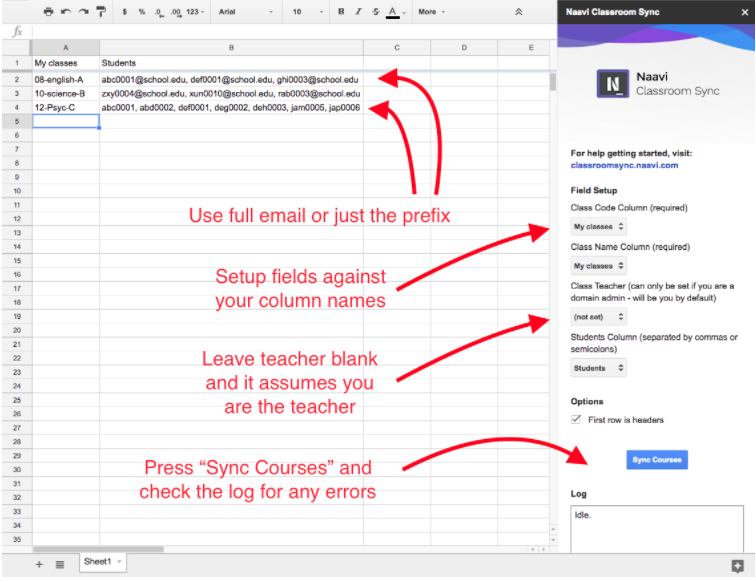Select the paint format tool
Viewport: 756px width, 582px height.
pyautogui.click(x=101, y=12)
